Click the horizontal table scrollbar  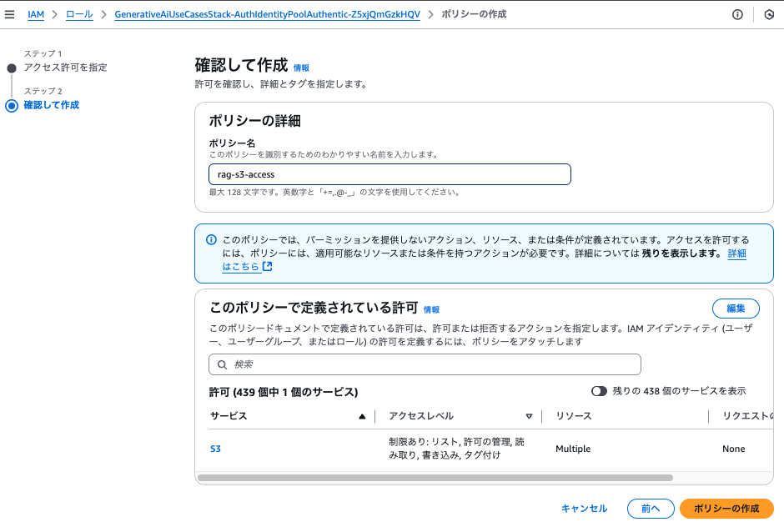[435, 478]
